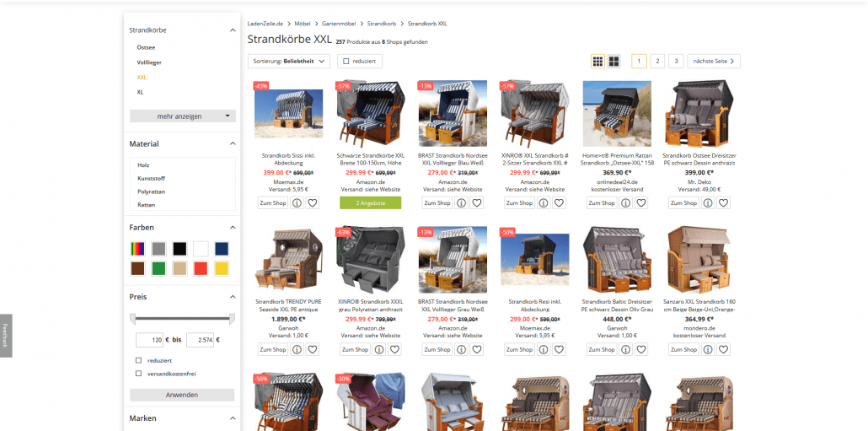Collapse the Material filter section
This screenshot has width=868, height=431.
click(x=233, y=144)
